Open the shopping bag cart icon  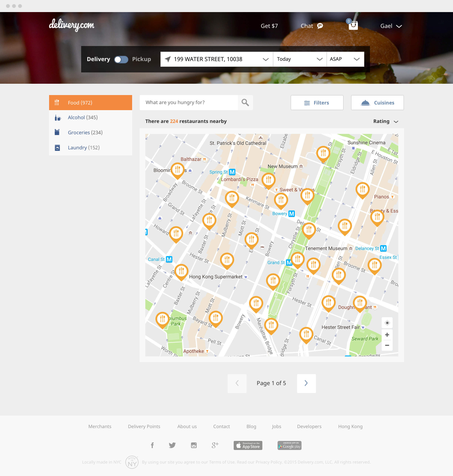pos(353,25)
